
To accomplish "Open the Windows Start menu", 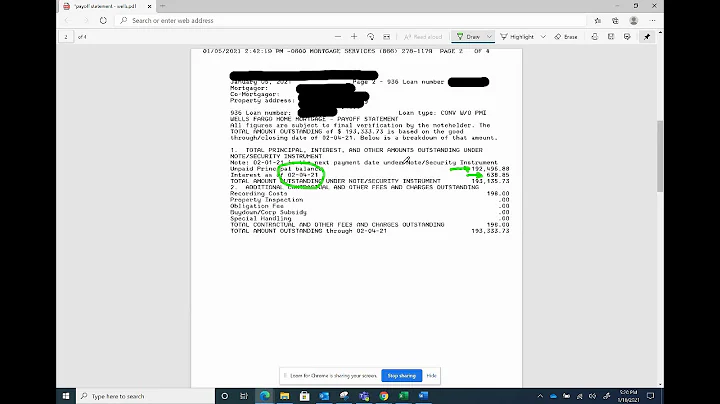I will (x=66, y=396).
